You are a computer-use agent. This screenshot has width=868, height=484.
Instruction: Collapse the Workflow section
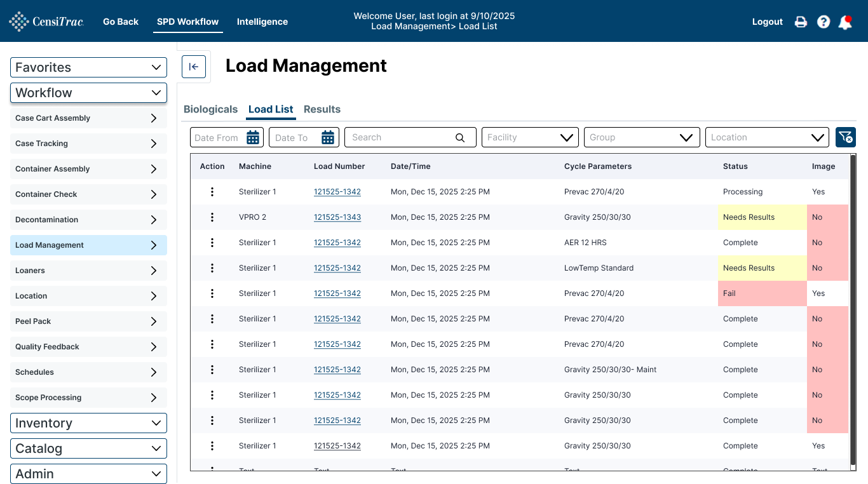[x=88, y=93]
